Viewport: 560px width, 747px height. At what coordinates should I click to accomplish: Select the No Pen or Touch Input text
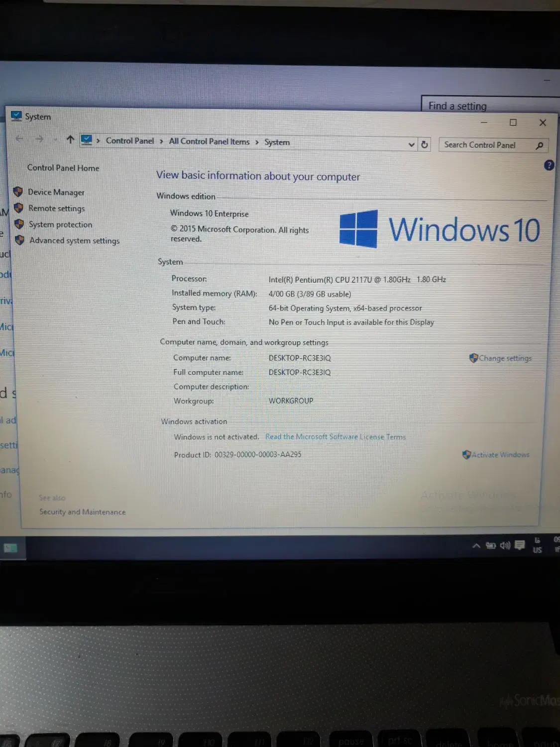click(x=351, y=322)
